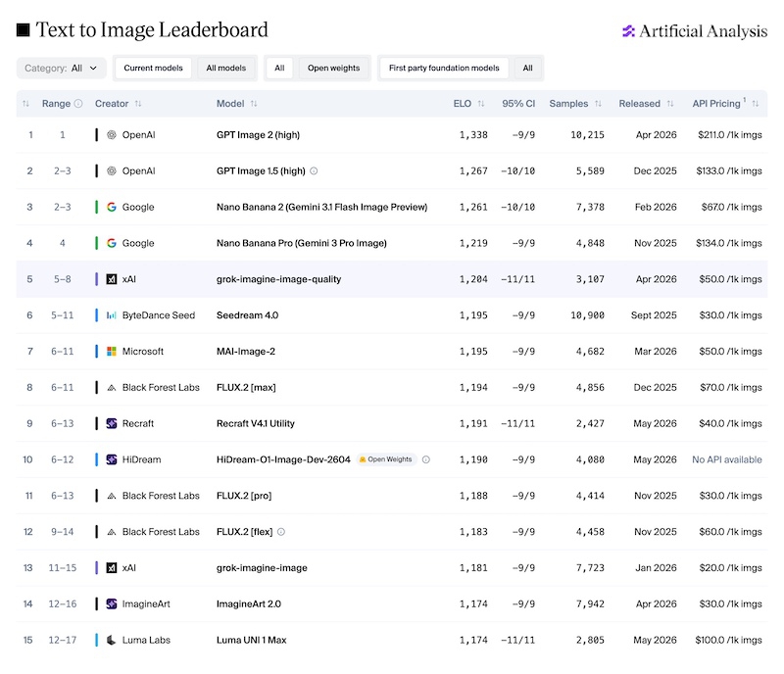Open HiDream-O1-Image-Dev-2604 model

(283, 459)
